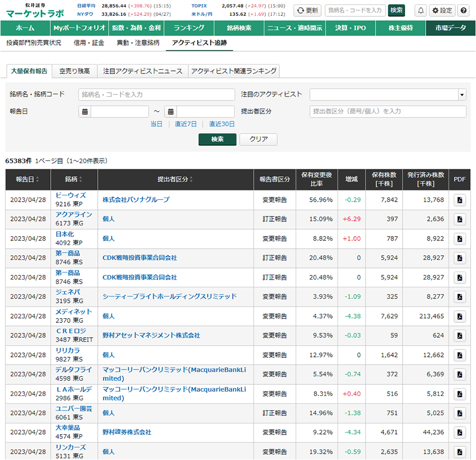Open the ホーム menu
Image resolution: width=476 pixels, height=460 pixels.
point(25,28)
